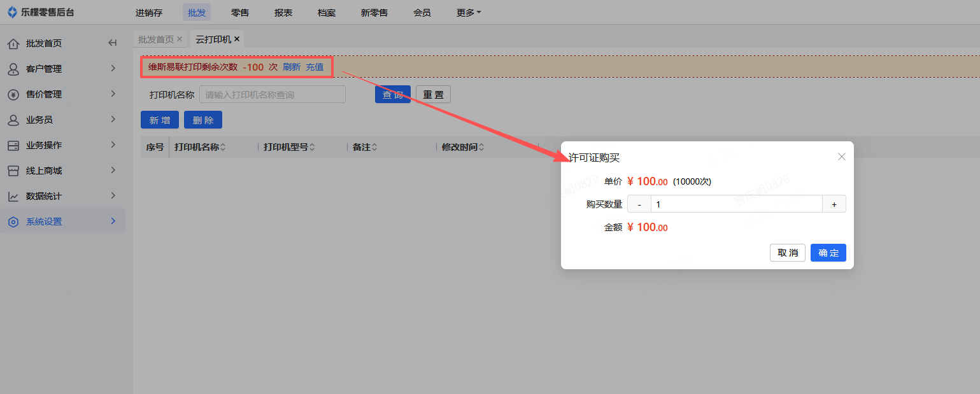Expand 业务操作 sidebar menu chevron
This screenshot has height=394, width=980.
point(113,144)
